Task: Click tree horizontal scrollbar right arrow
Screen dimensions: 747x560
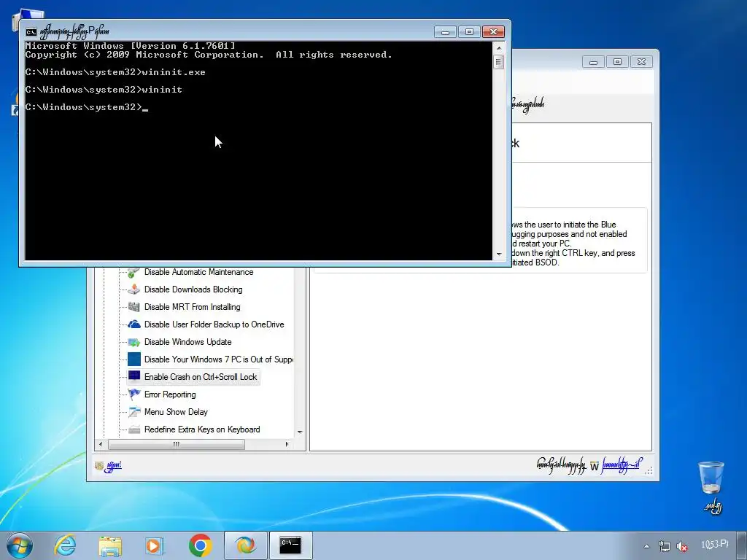Action: 287,444
